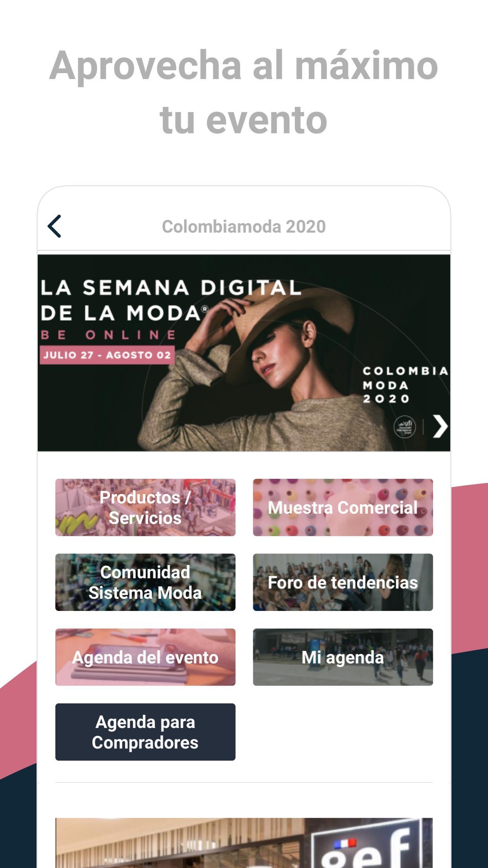Tap the Aprovecha al máximo heading
The width and height of the screenshot is (488, 868).
coord(244,92)
